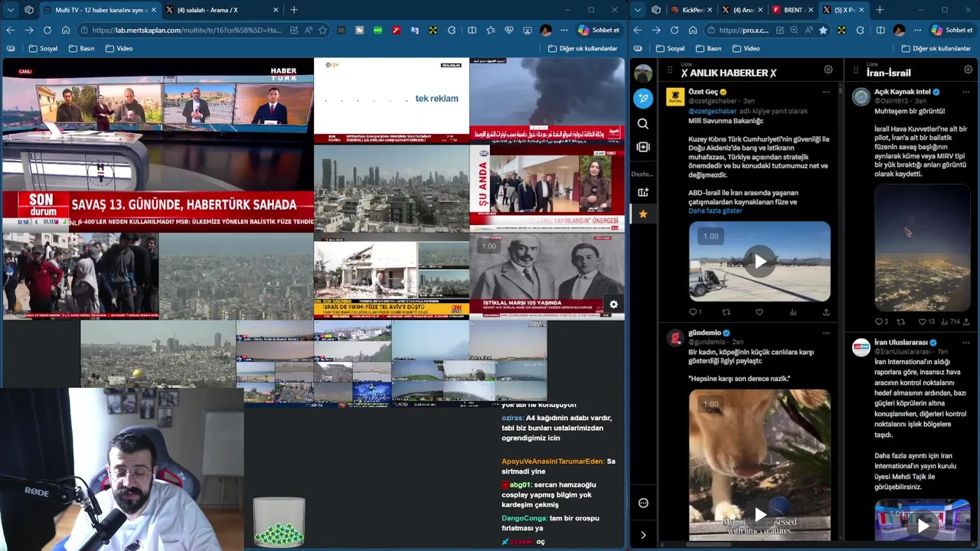Open split screen icon in right browser
Screen dimensions: 980x551
tap(880, 30)
